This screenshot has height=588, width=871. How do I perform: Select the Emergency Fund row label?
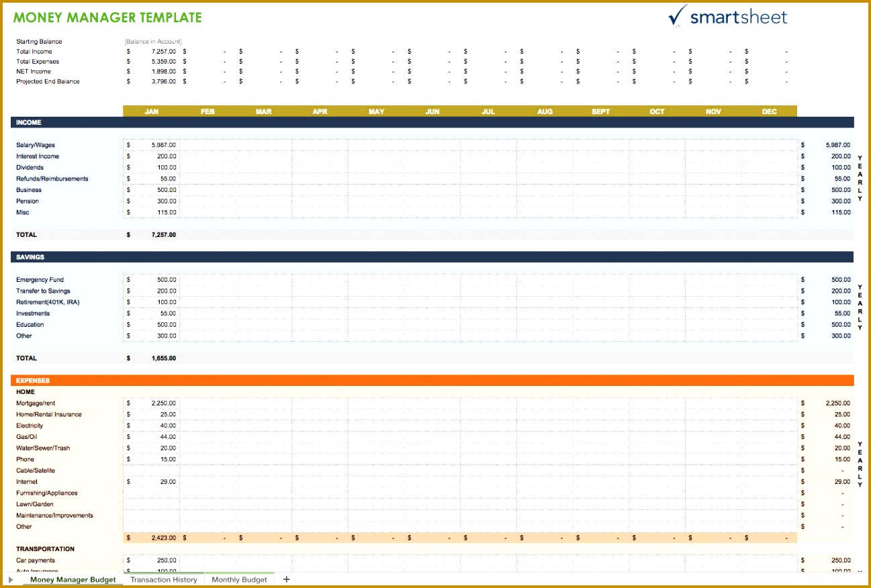[x=40, y=280]
